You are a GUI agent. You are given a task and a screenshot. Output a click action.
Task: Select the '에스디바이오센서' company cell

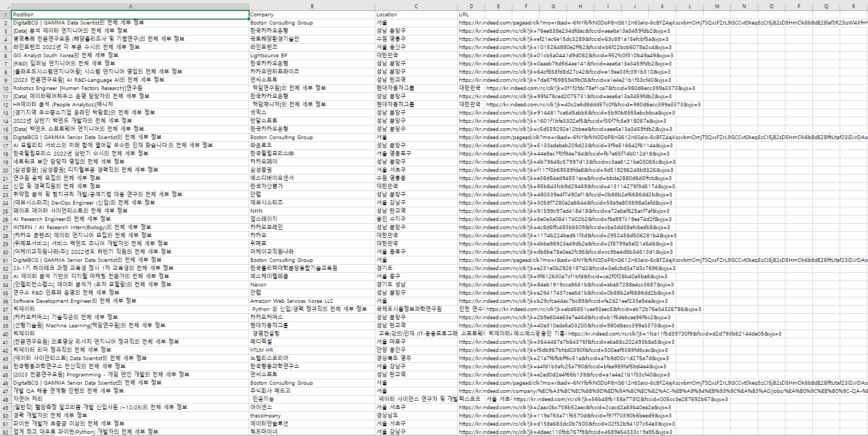coord(312,178)
